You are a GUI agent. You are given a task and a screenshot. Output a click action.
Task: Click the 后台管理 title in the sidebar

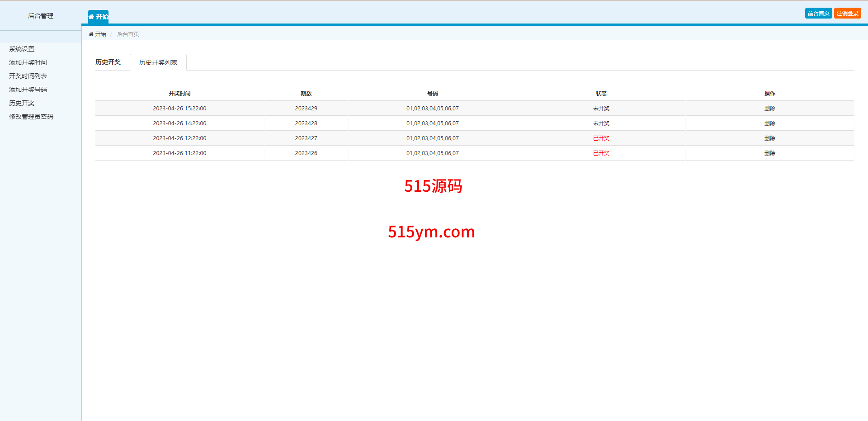tap(41, 16)
